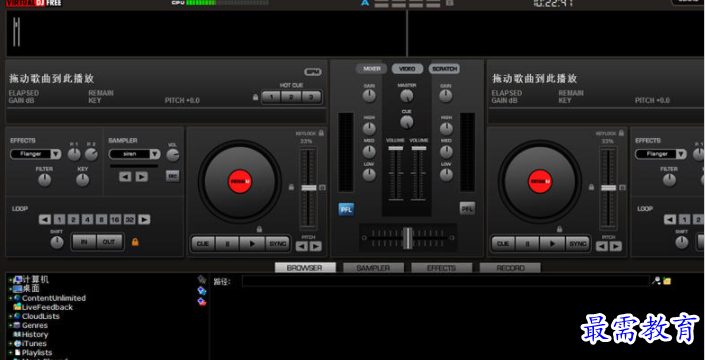Click the search icon beside path field
The width and height of the screenshot is (705, 360).
pyautogui.click(x=656, y=281)
